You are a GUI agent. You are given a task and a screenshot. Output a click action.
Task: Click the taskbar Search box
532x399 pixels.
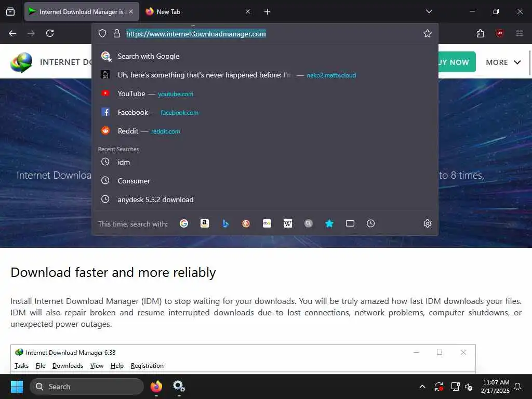[87, 387]
